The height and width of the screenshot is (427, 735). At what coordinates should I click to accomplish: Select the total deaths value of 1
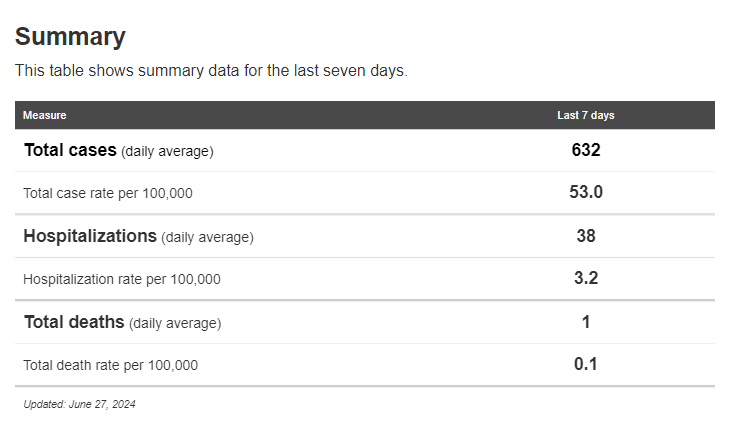pyautogui.click(x=585, y=322)
